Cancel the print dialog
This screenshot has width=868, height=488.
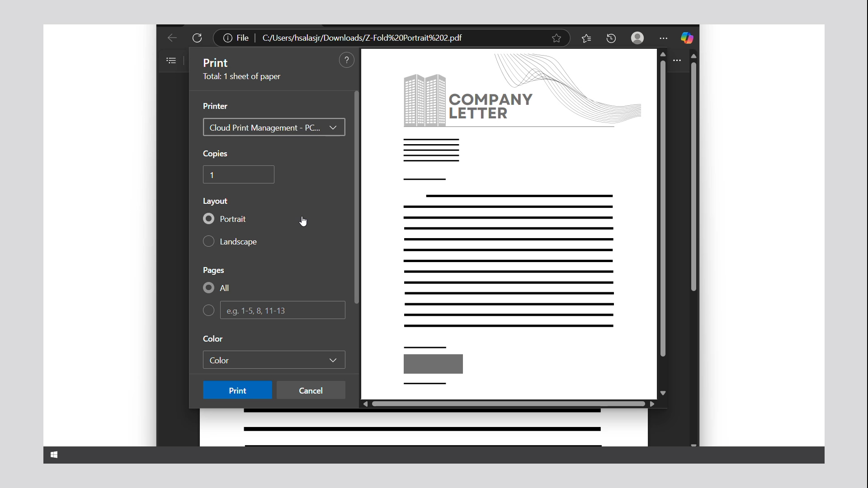coord(311,390)
